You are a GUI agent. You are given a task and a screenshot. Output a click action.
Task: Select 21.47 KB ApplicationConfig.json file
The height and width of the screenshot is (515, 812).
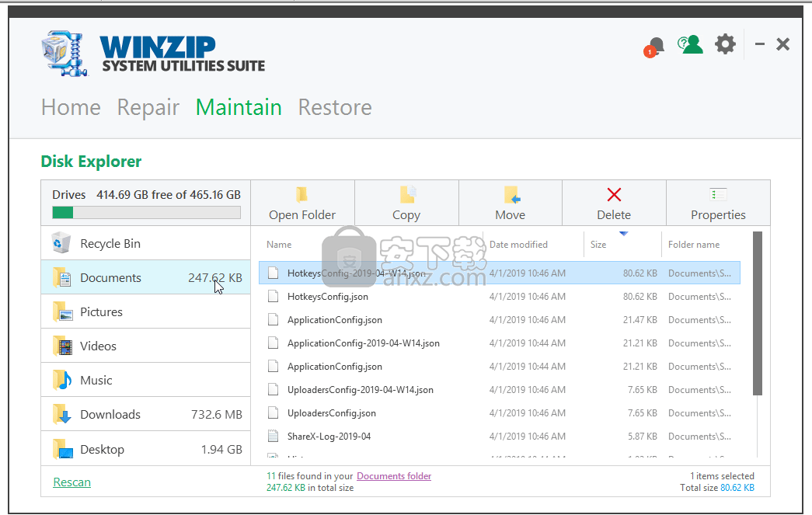click(x=499, y=320)
